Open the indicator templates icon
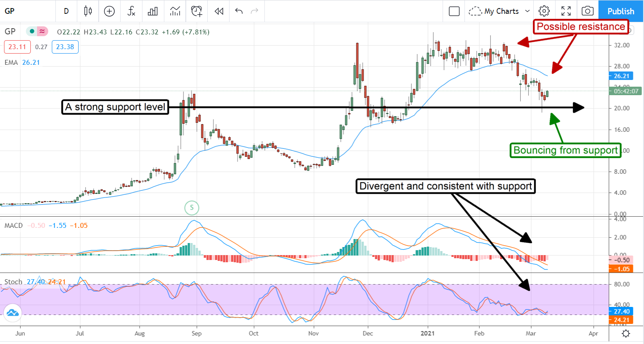The height and width of the screenshot is (344, 644). click(x=175, y=11)
